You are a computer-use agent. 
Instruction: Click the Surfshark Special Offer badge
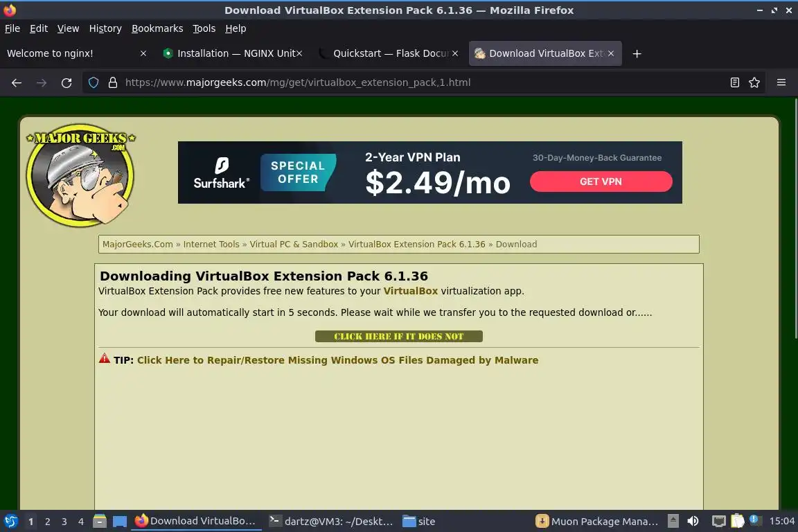299,172
